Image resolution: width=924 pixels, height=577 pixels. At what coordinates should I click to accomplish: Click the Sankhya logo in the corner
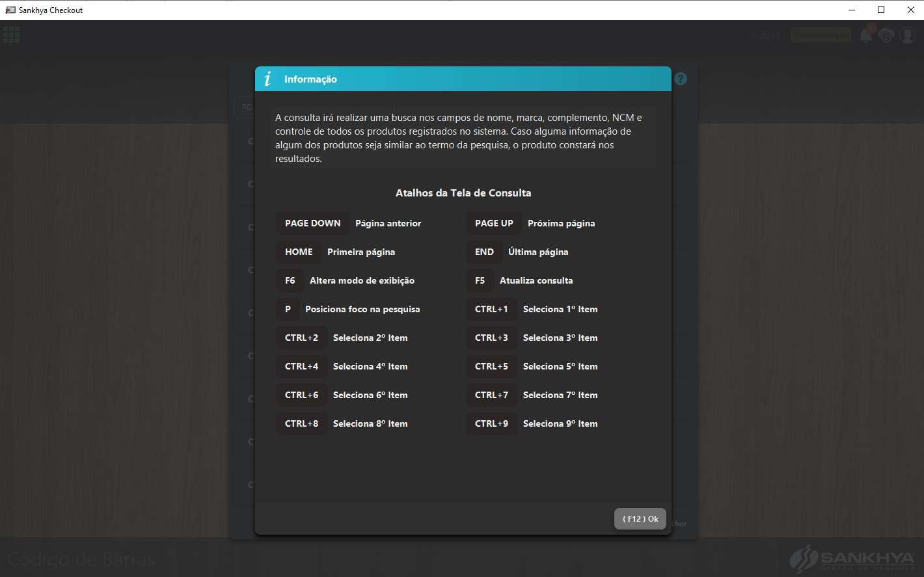coord(852,559)
